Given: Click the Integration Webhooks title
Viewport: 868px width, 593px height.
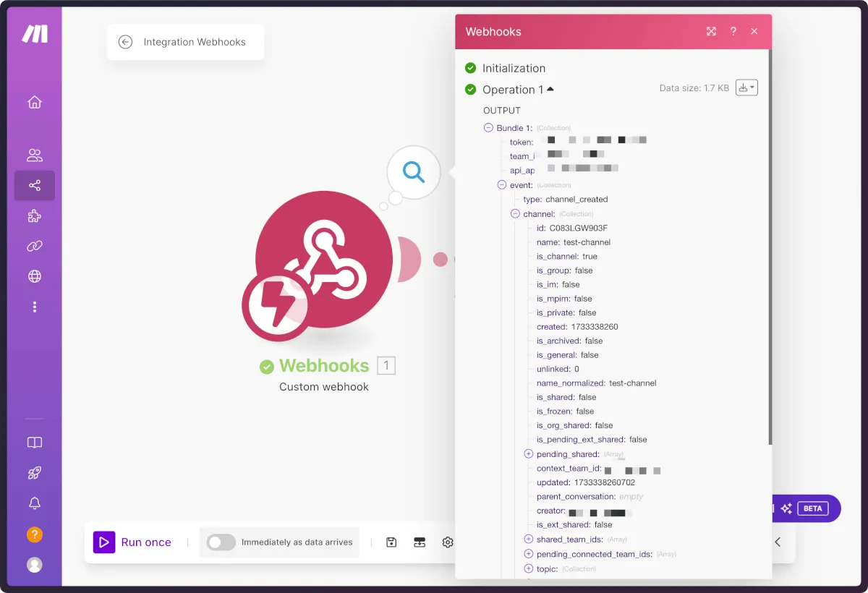Looking at the screenshot, I should (195, 42).
